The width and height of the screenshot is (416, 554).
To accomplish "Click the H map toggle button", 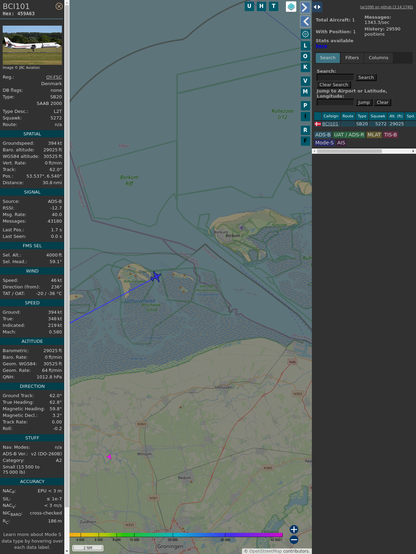I will (x=261, y=6).
